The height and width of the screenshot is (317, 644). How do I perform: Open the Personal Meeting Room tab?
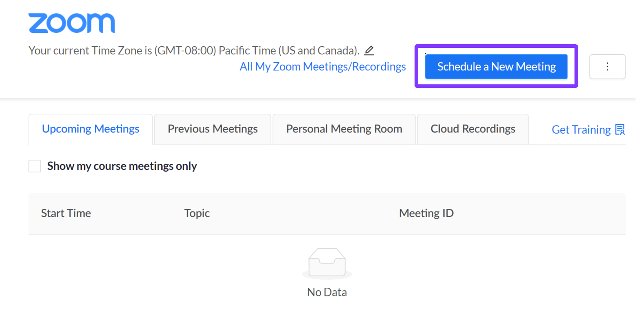[344, 129]
